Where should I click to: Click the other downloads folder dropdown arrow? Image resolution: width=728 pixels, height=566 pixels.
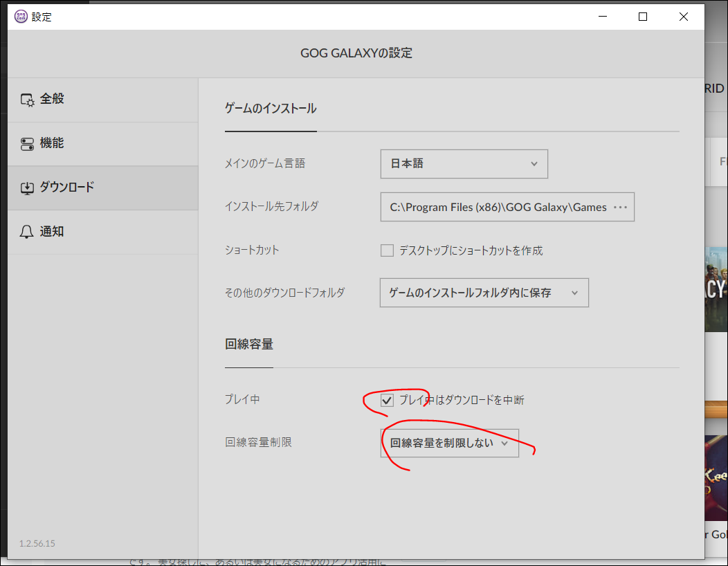[575, 293]
